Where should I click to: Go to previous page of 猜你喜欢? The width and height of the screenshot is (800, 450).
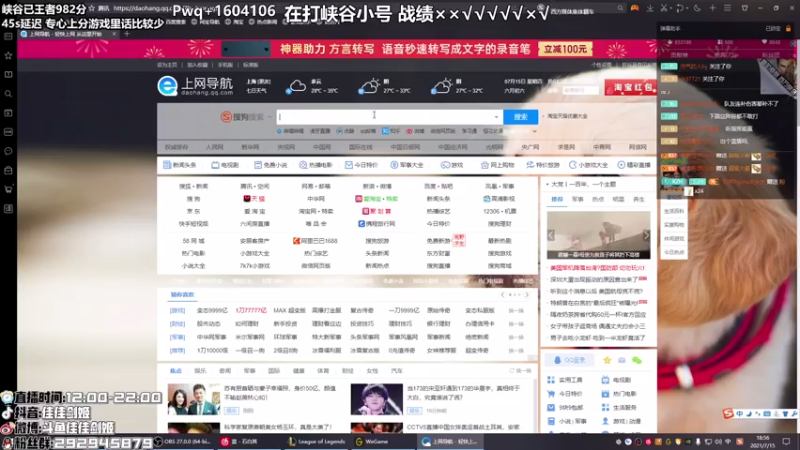pos(503,295)
